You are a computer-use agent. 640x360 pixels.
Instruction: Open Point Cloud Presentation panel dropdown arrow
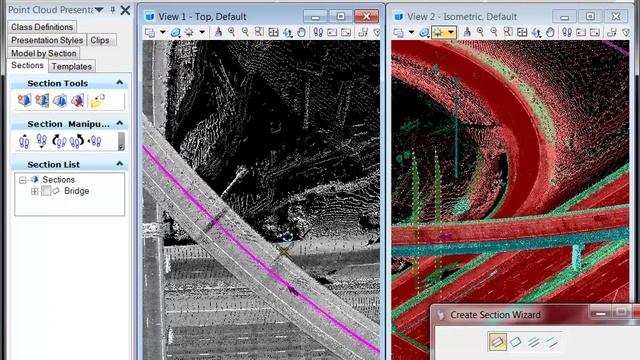point(99,10)
